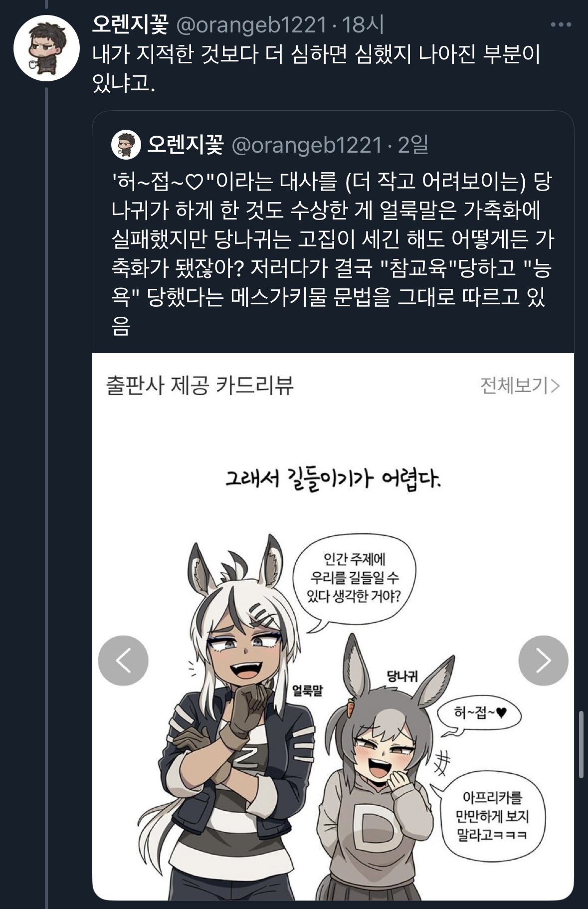Open the 18시 timestamp of the tweet
The width and height of the screenshot is (588, 909).
point(363,24)
